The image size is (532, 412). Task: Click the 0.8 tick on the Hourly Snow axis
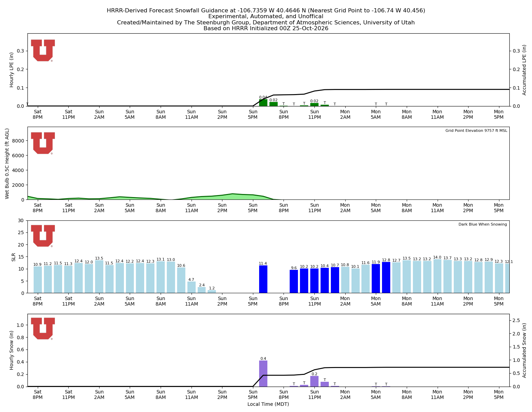coord(21,337)
